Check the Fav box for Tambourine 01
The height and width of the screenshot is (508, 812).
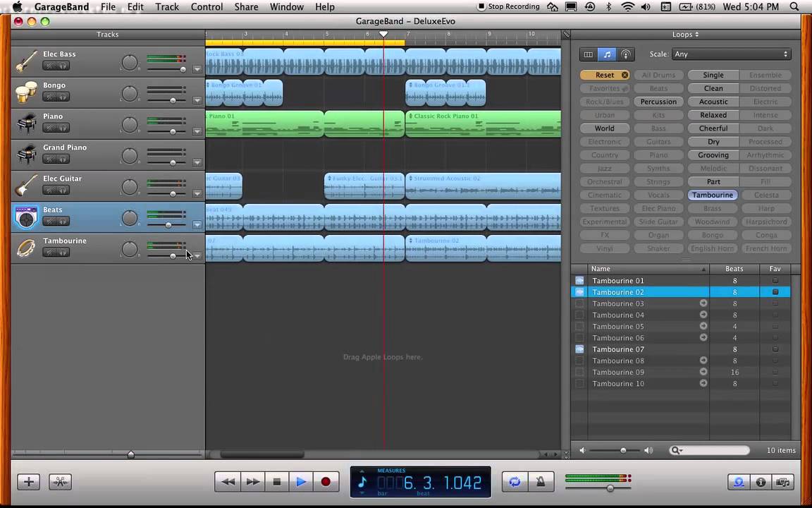pos(775,280)
